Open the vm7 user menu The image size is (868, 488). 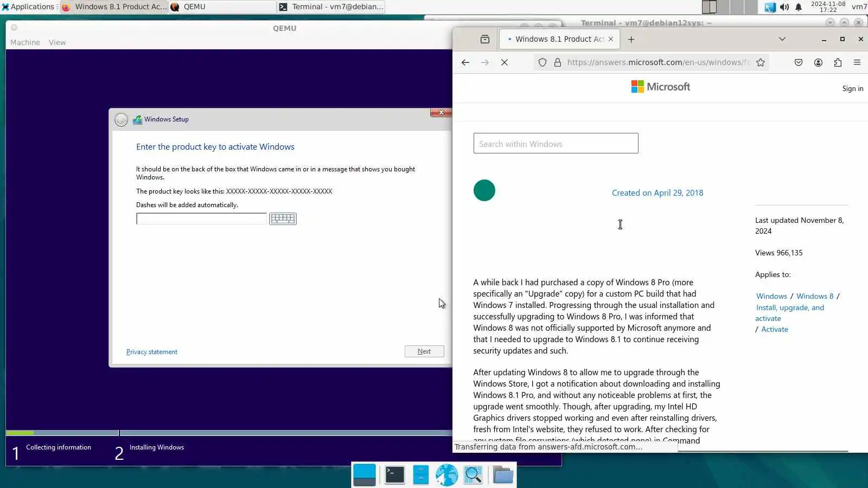pos(859,7)
